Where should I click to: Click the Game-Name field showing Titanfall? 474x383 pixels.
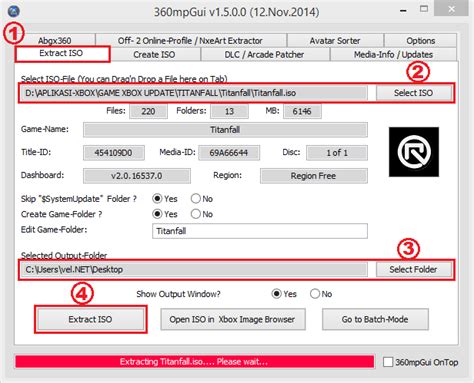coord(225,130)
